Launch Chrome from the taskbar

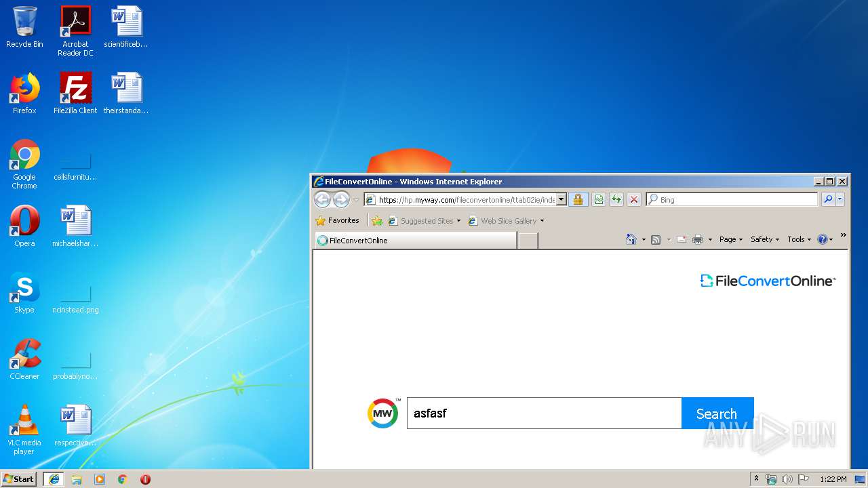[x=123, y=479]
